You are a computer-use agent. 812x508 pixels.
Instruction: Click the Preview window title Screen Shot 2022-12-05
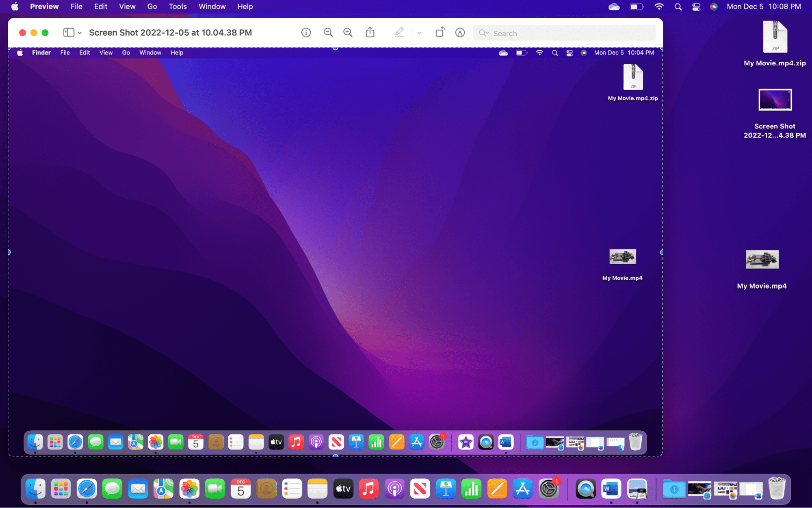point(170,33)
